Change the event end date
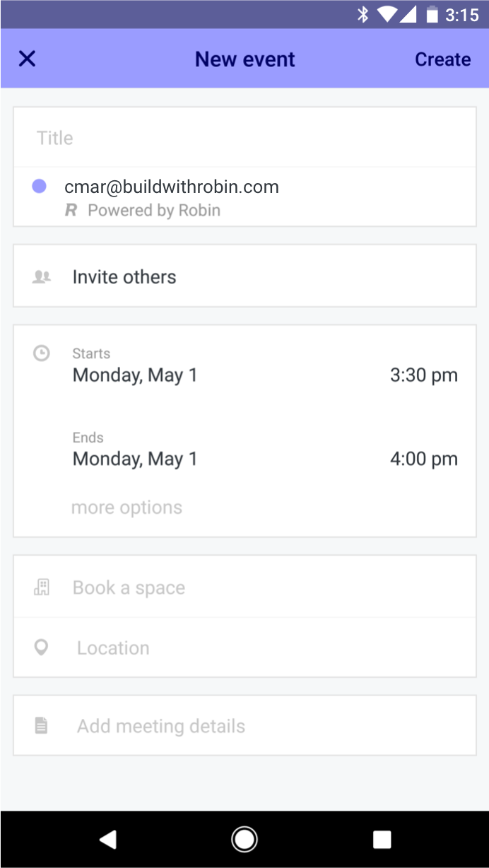 [x=135, y=459]
